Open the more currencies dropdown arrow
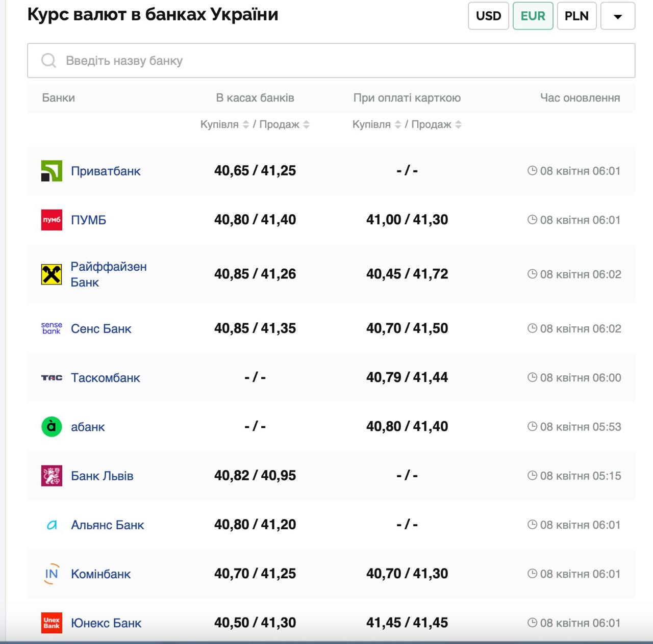The width and height of the screenshot is (653, 644). [x=617, y=16]
